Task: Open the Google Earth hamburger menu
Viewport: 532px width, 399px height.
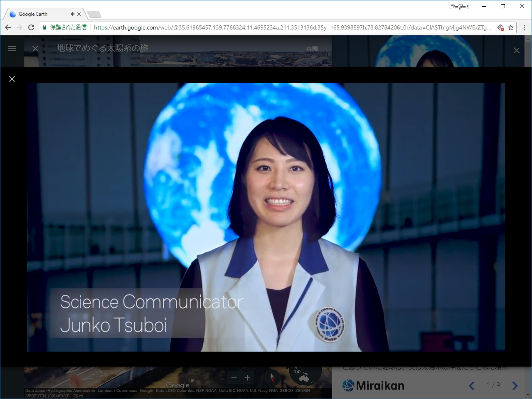Action: point(12,49)
